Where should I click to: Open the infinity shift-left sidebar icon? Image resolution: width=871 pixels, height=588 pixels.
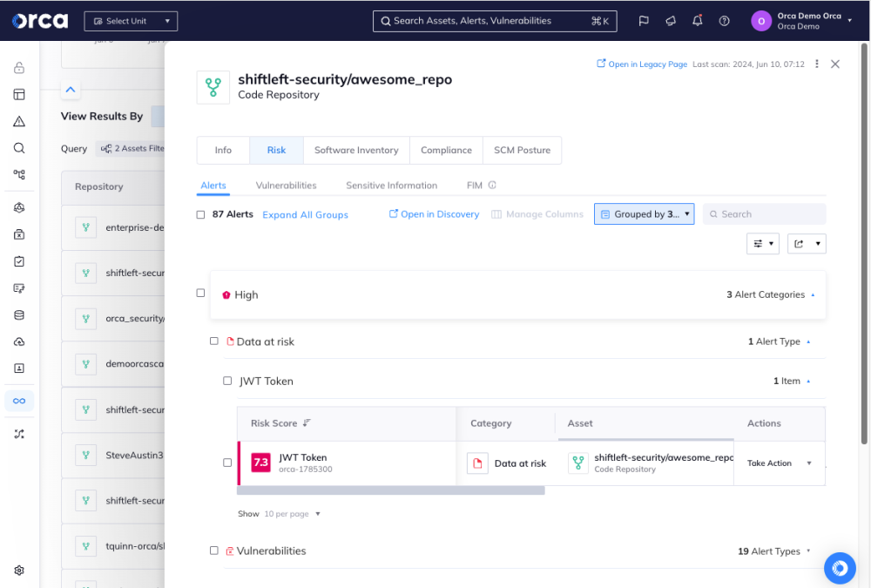(x=19, y=401)
